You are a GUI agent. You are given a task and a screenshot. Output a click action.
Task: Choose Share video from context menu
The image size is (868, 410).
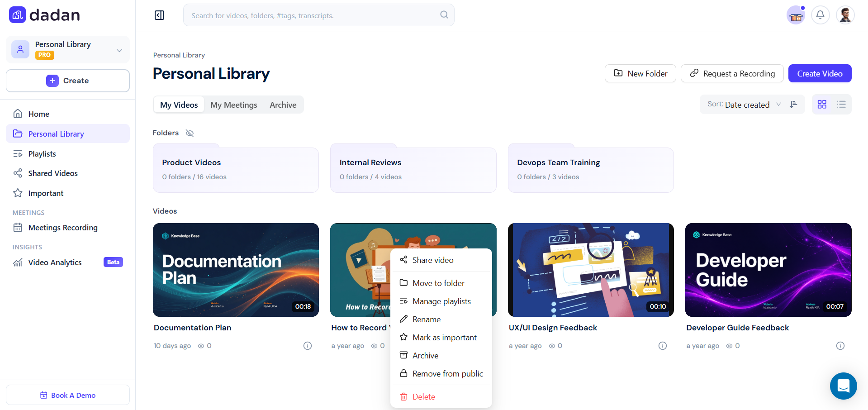[x=441, y=260]
